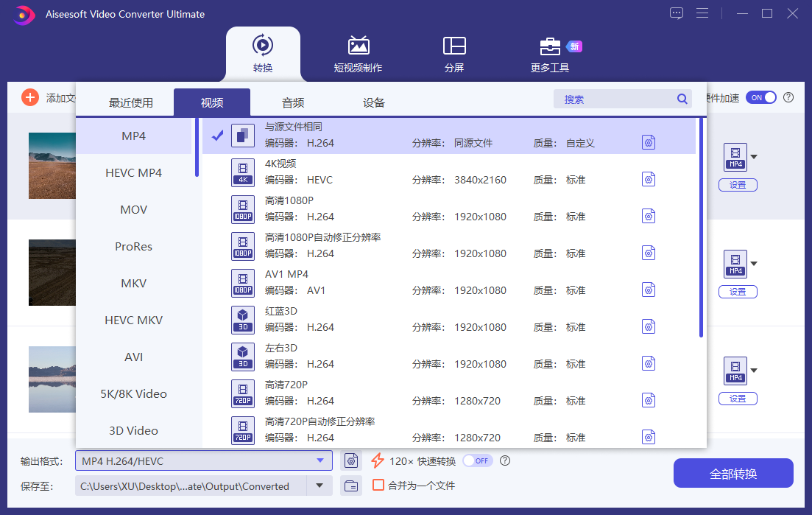The image size is (812, 515).
Task: Switch to the 音频 tab
Action: 293,103
